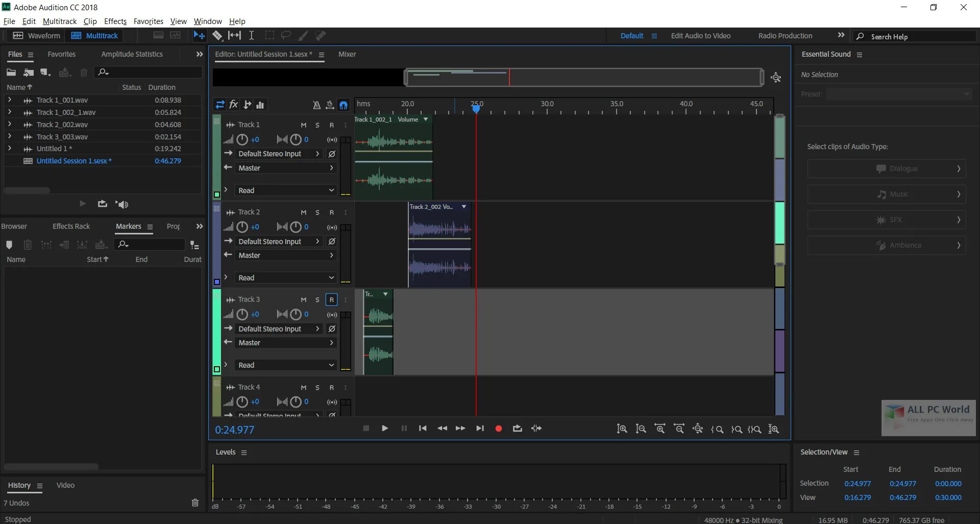Toggle the metronome icon
The image size is (980, 524).
[x=316, y=105]
